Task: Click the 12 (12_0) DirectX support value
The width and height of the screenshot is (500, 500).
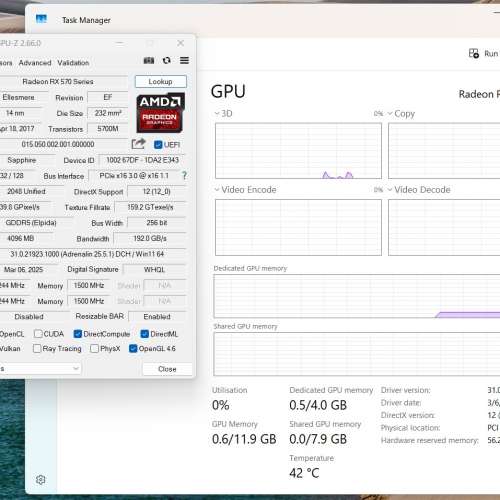Action: click(157, 191)
